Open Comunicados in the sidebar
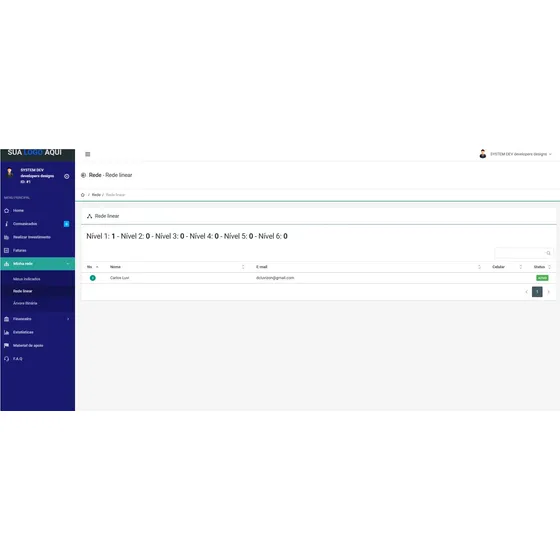The height and width of the screenshot is (560, 560). pyautogui.click(x=25, y=224)
